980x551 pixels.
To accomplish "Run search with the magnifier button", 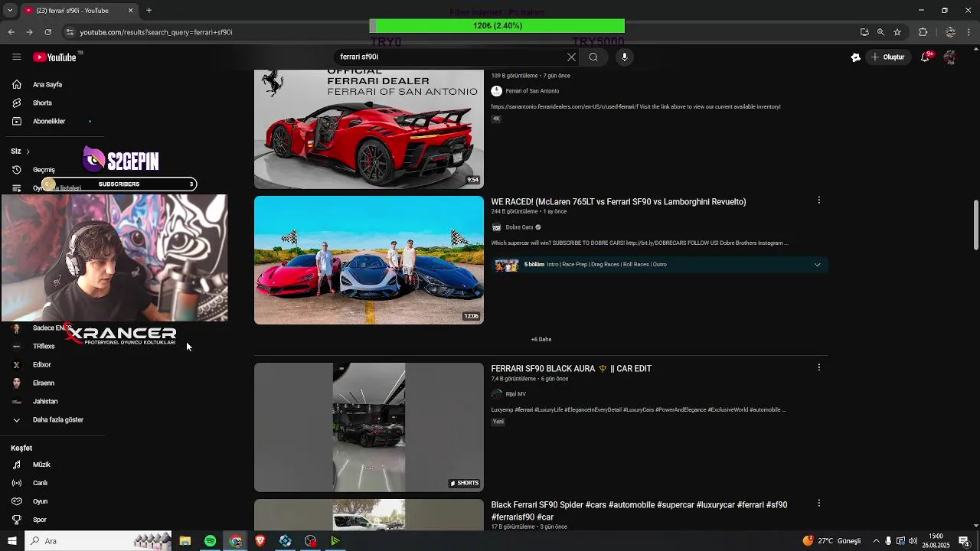I will point(593,57).
